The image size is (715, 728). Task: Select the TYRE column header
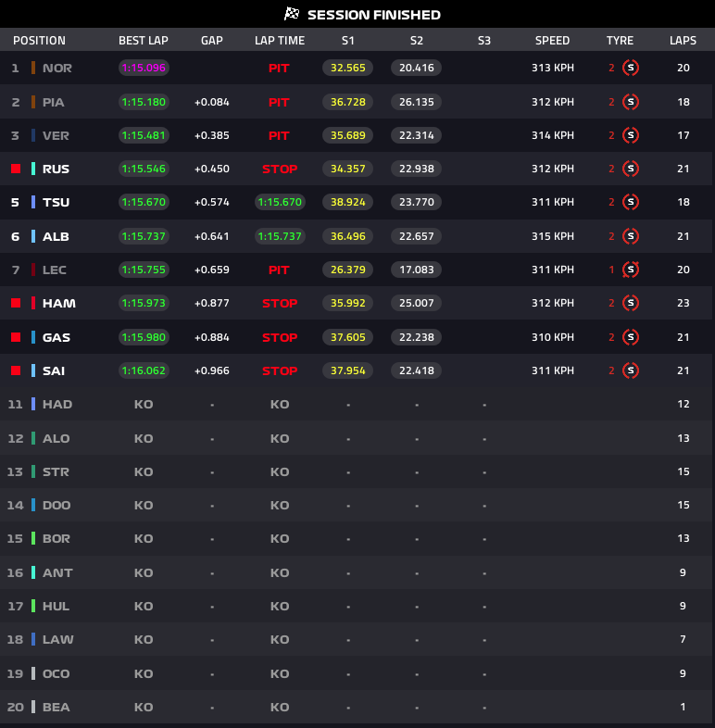[620, 41]
